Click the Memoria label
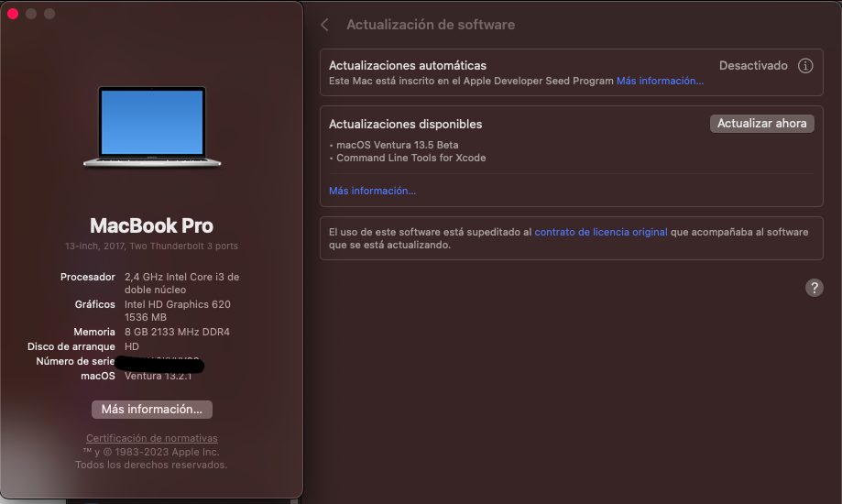 pyautogui.click(x=94, y=332)
